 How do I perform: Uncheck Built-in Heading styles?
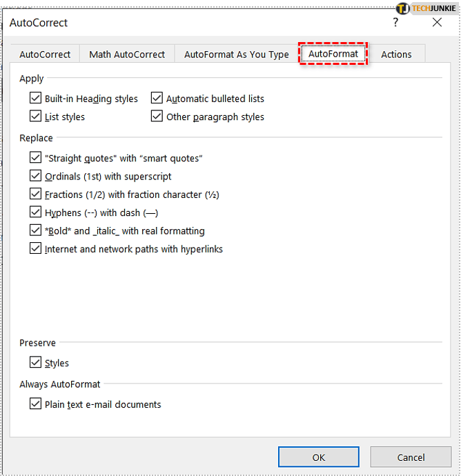[36, 99]
